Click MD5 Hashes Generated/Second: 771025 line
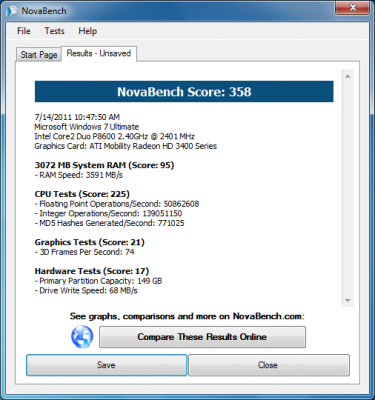Image resolution: width=375 pixels, height=400 pixels. (x=109, y=223)
